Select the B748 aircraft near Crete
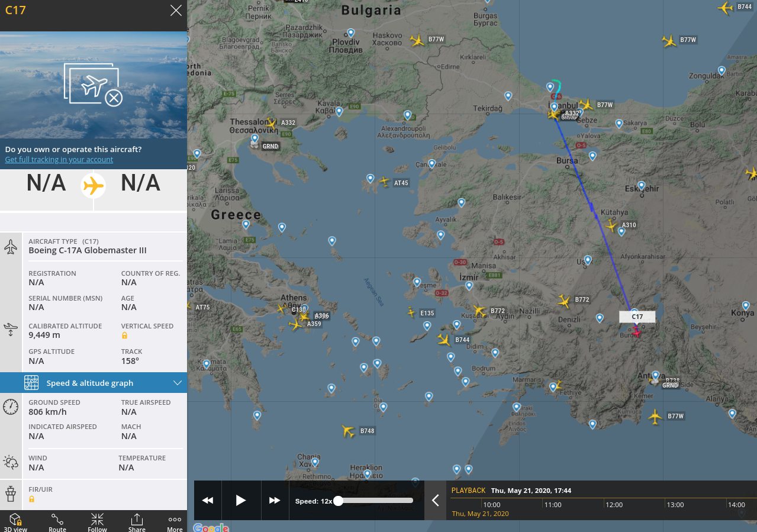The image size is (757, 532). tap(348, 431)
